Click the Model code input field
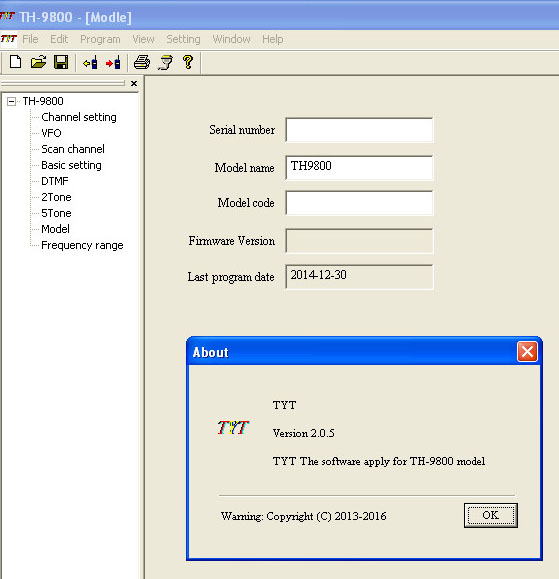 point(359,203)
